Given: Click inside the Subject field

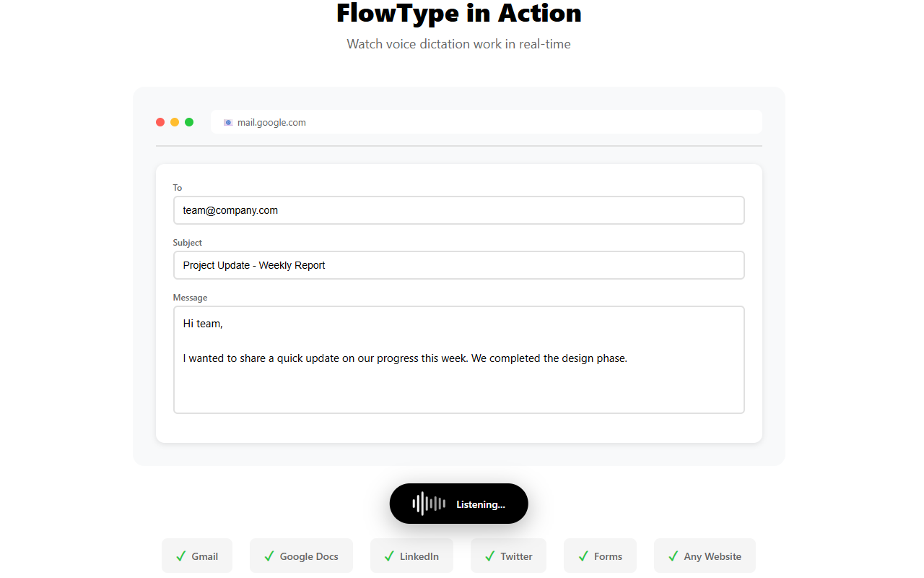Looking at the screenshot, I should (x=459, y=265).
